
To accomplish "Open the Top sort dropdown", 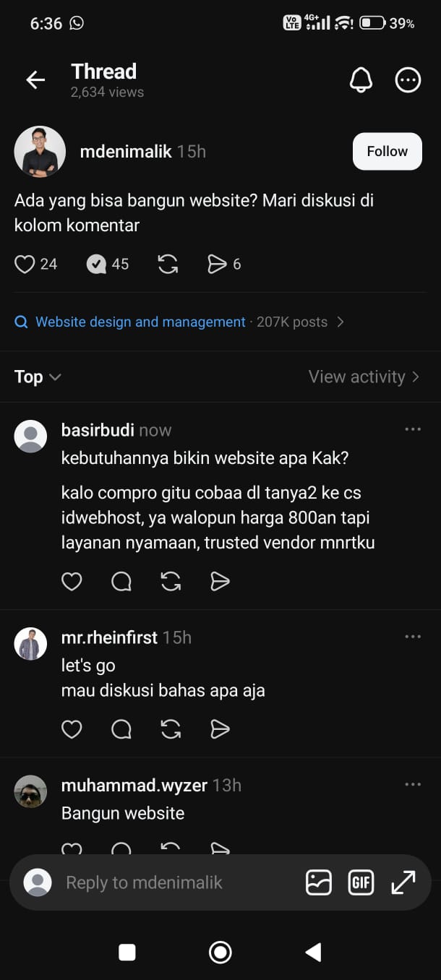I will (38, 377).
